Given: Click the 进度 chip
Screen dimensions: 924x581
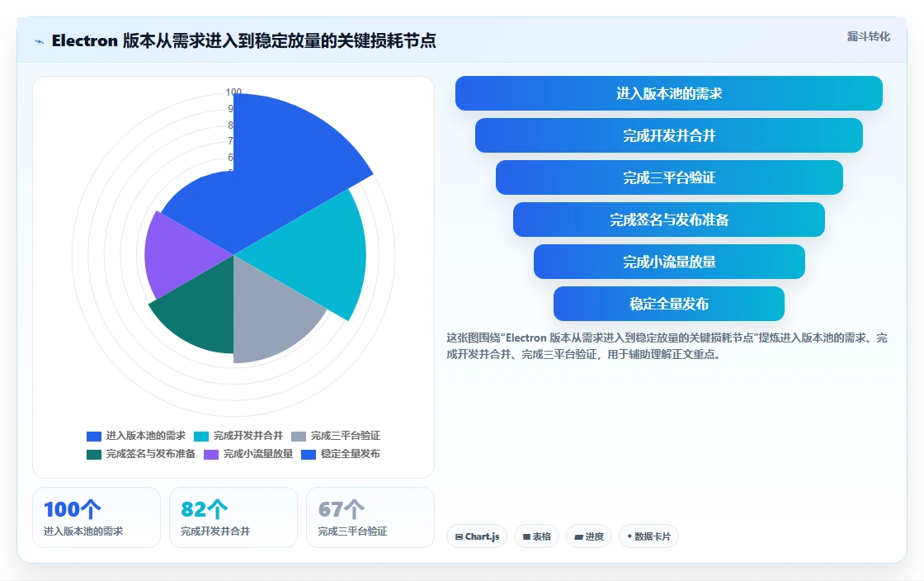Looking at the screenshot, I should click(x=589, y=536).
